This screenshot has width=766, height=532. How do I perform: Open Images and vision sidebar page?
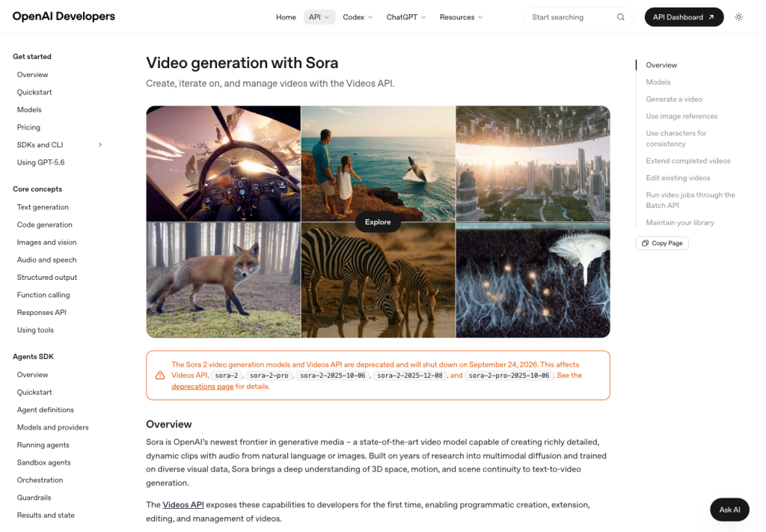(46, 242)
